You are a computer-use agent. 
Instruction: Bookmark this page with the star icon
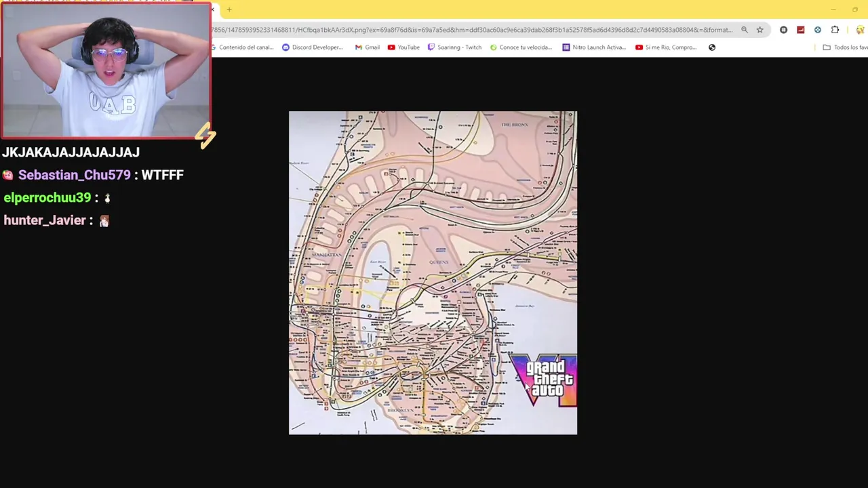tap(760, 30)
